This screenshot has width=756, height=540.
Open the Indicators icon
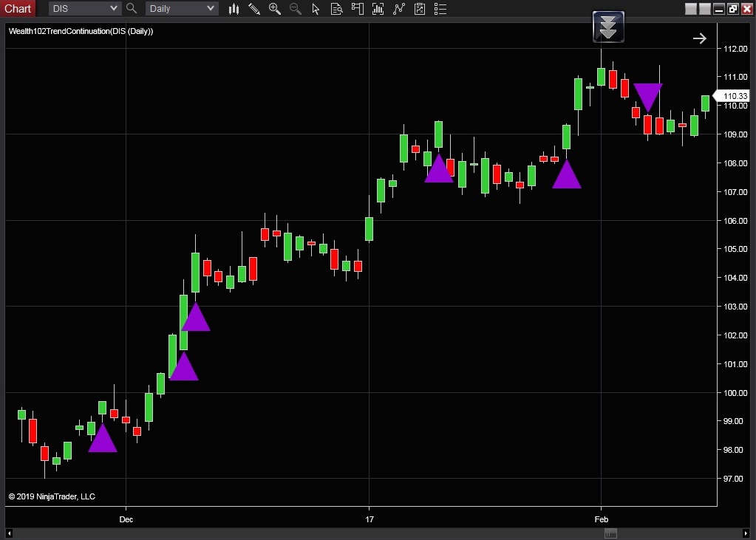click(379, 9)
